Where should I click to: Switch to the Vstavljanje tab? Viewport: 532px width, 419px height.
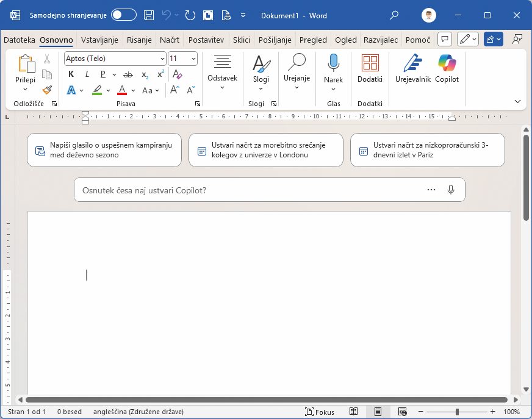point(99,40)
